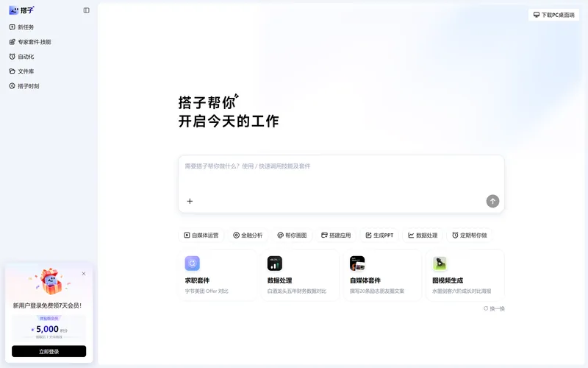Click the 文件库 folder icon
The height and width of the screenshot is (368, 588).
(x=12, y=71)
